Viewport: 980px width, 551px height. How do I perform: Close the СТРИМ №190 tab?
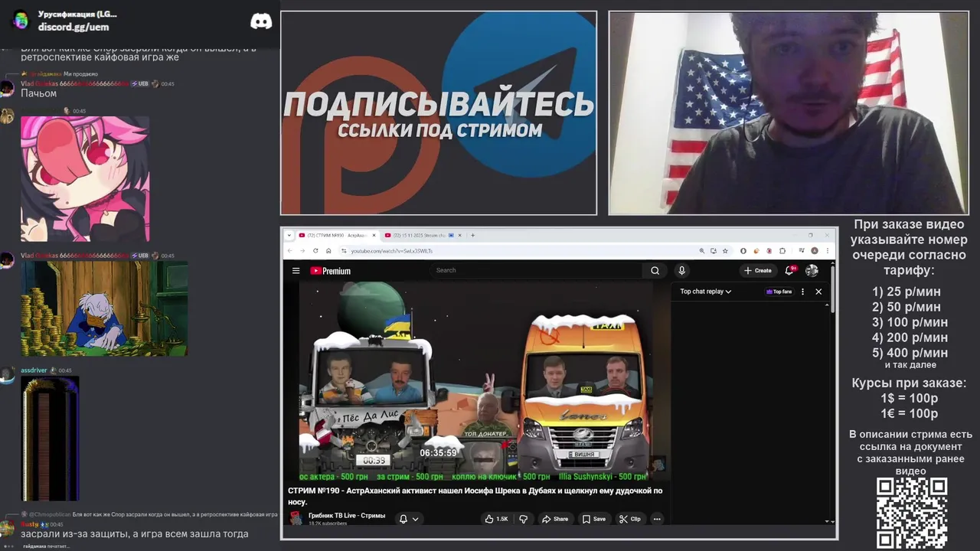(x=373, y=235)
